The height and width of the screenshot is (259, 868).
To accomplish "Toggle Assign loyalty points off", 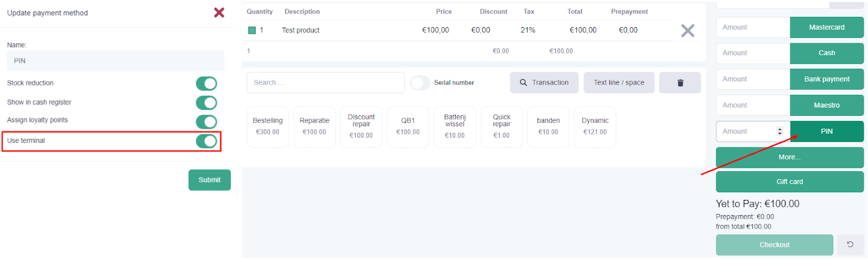I will (x=206, y=121).
